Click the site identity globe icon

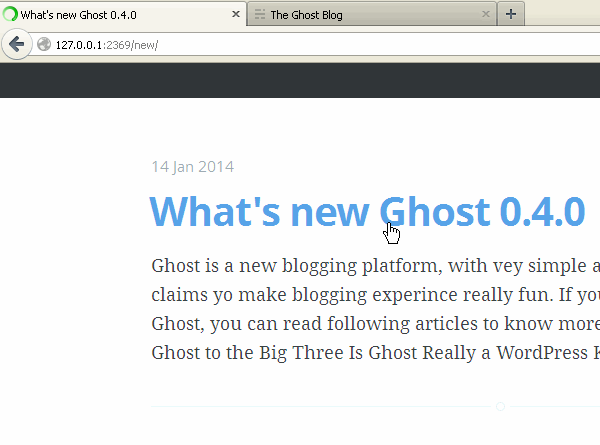(44, 44)
